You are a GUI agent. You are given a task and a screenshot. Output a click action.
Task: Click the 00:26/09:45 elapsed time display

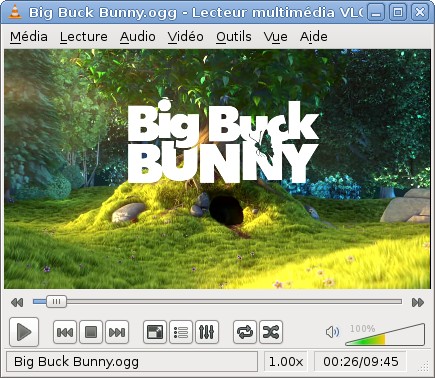pos(361,361)
